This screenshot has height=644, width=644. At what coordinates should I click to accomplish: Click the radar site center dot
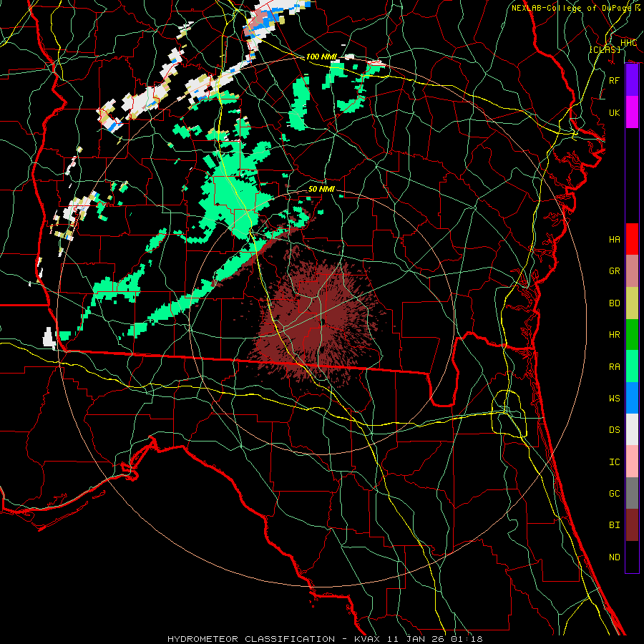click(323, 322)
